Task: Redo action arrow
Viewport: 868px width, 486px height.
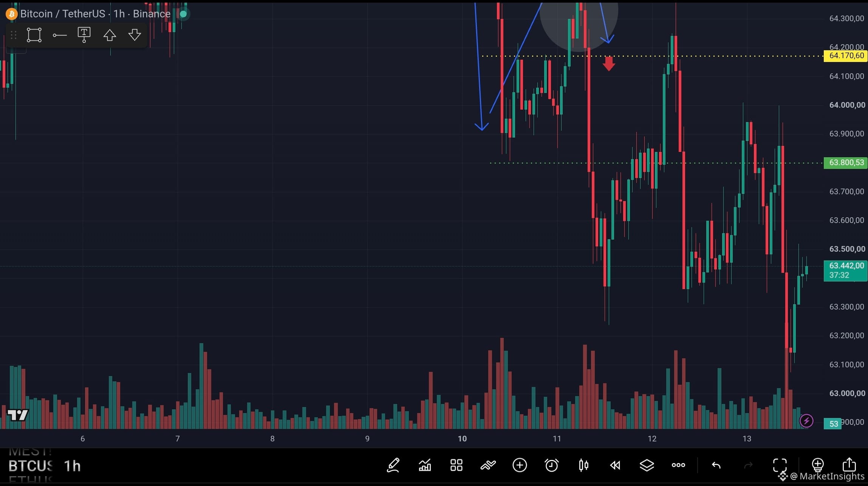Action: coord(748,465)
